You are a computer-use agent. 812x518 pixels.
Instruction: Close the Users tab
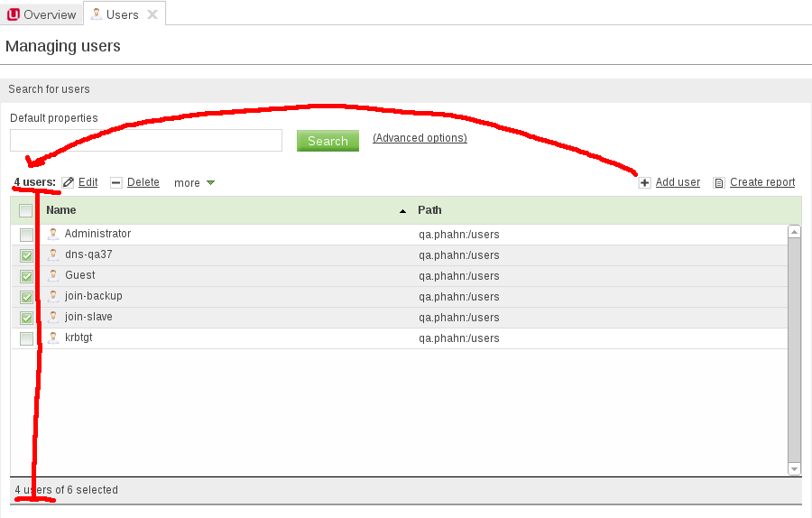click(152, 14)
